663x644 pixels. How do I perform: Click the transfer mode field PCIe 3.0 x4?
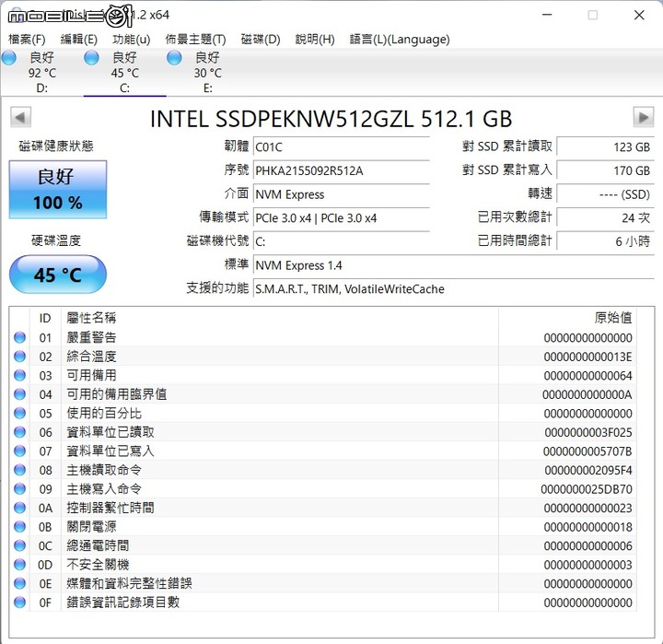342,218
